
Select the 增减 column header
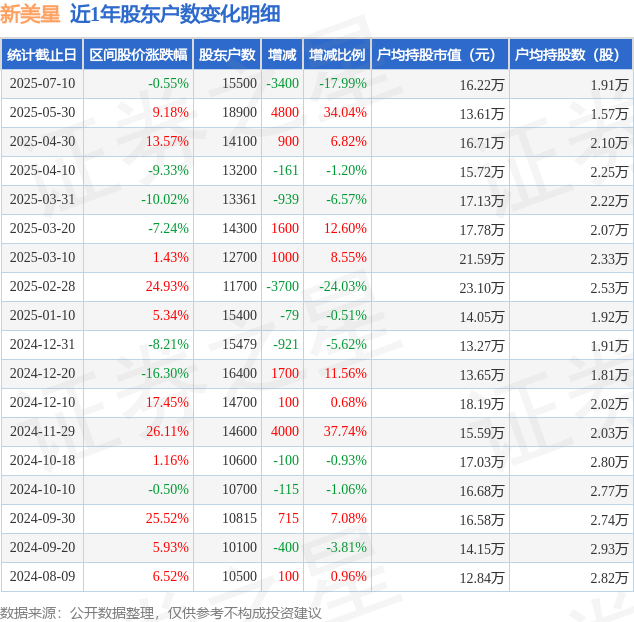(x=282, y=55)
